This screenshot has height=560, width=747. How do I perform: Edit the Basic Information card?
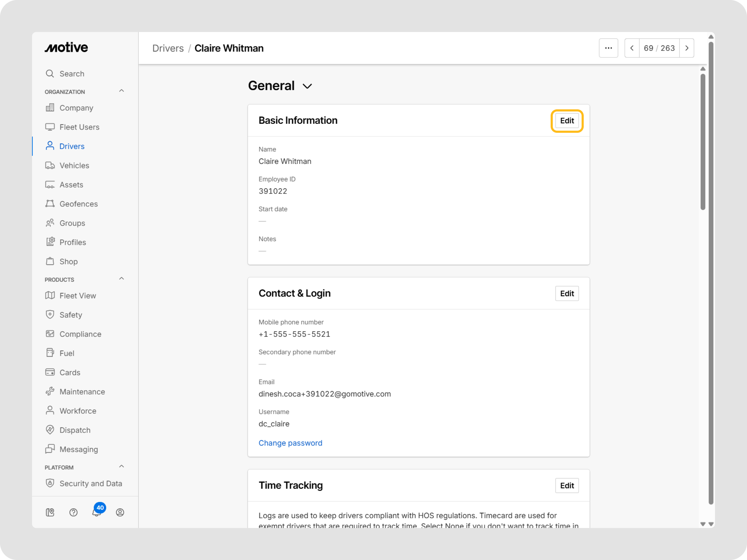[x=567, y=121]
